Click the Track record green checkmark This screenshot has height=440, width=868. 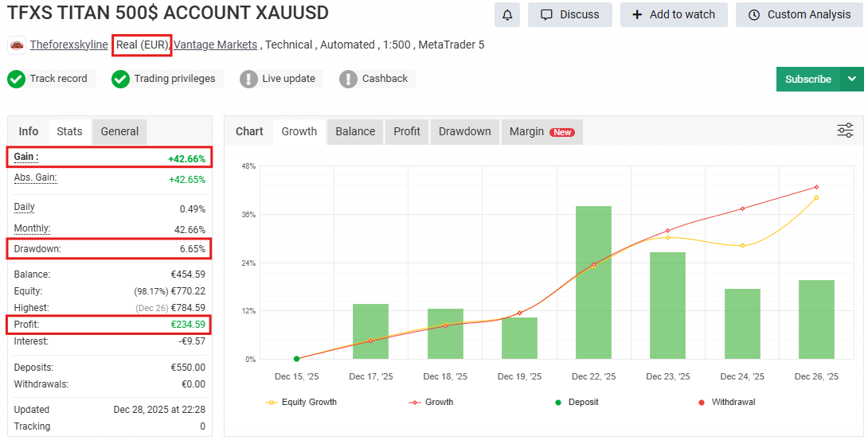tap(16, 79)
